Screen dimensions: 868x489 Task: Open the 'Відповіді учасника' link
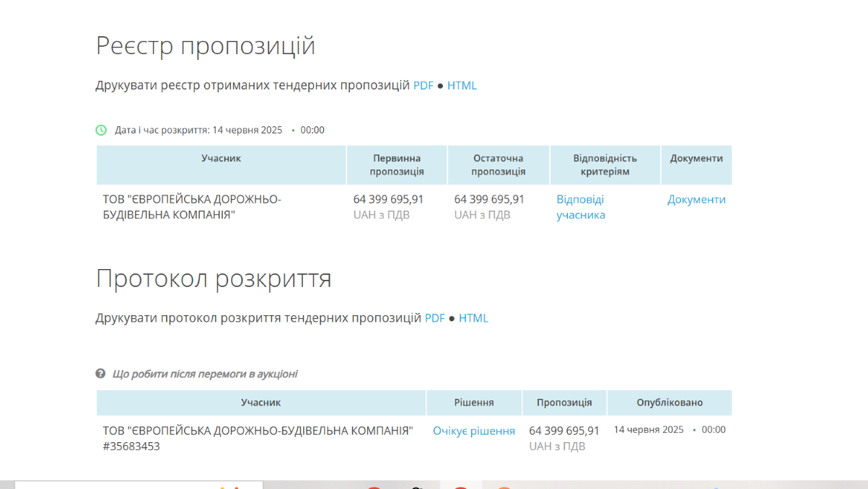pos(581,207)
